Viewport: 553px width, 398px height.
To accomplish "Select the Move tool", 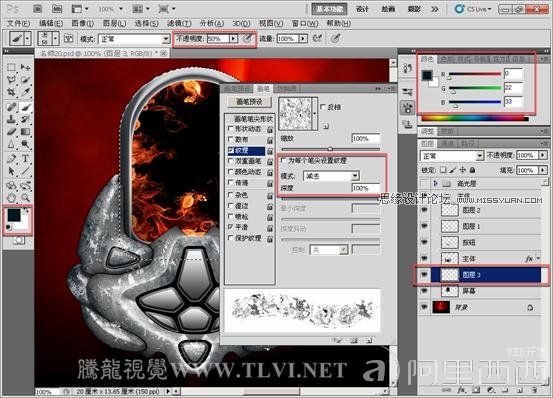I will click(x=25, y=67).
